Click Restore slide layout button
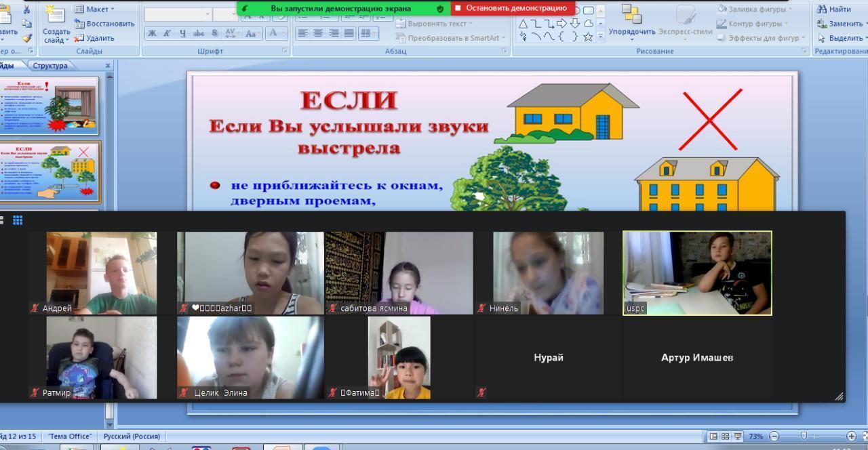 [x=104, y=24]
